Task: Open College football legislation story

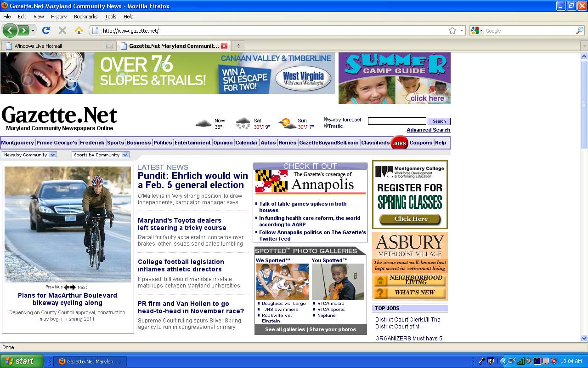Action: click(x=181, y=265)
